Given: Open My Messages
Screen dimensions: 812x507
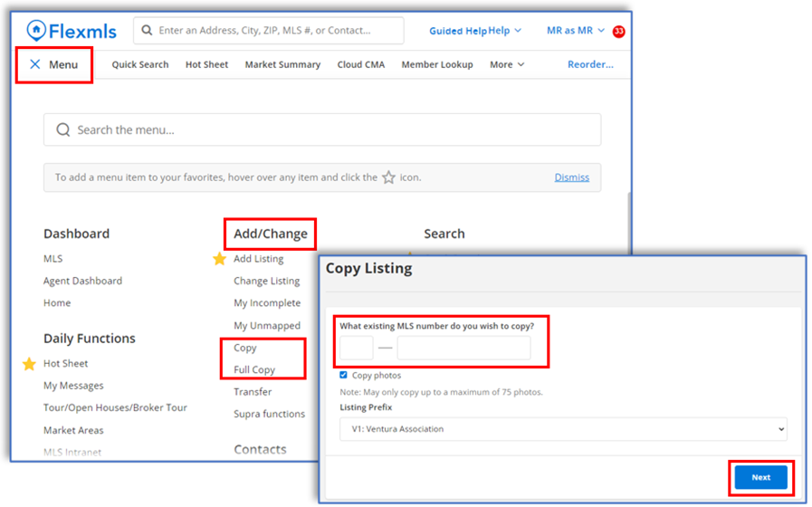Looking at the screenshot, I should (x=73, y=386).
